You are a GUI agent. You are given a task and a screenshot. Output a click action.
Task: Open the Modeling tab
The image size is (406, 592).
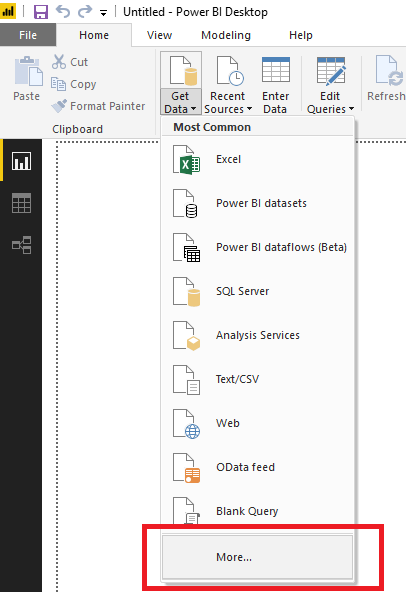point(226,35)
